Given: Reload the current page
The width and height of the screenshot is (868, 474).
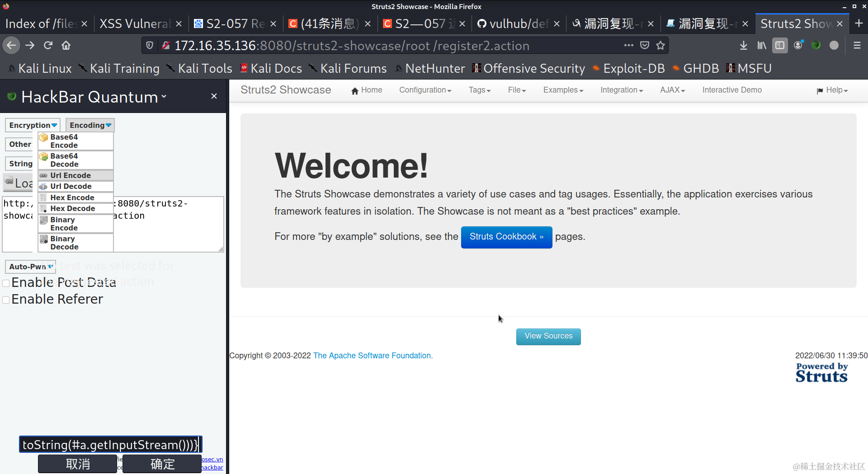Looking at the screenshot, I should (48, 45).
